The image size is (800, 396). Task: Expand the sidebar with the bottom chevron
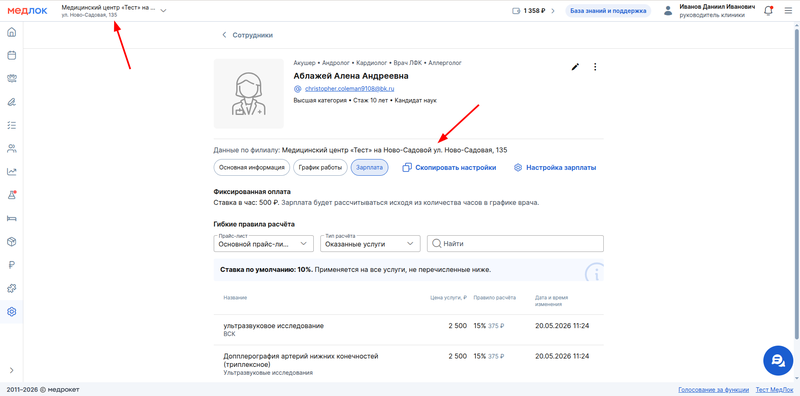(11, 370)
